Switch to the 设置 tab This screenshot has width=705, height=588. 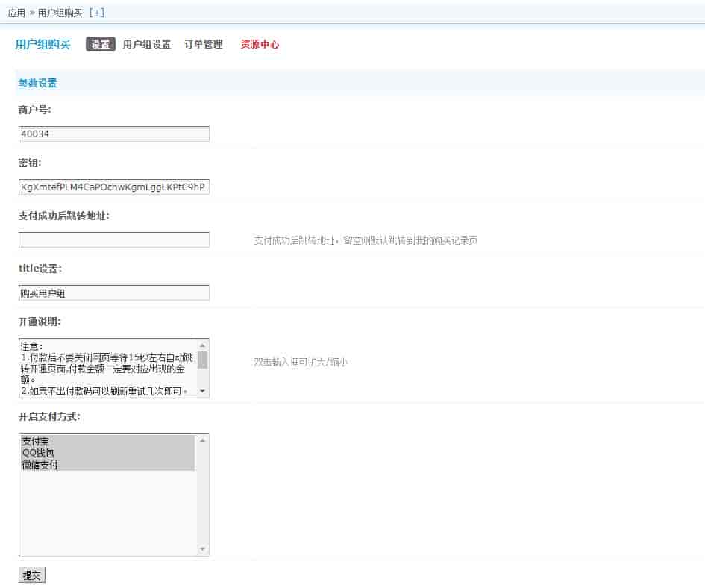(101, 44)
